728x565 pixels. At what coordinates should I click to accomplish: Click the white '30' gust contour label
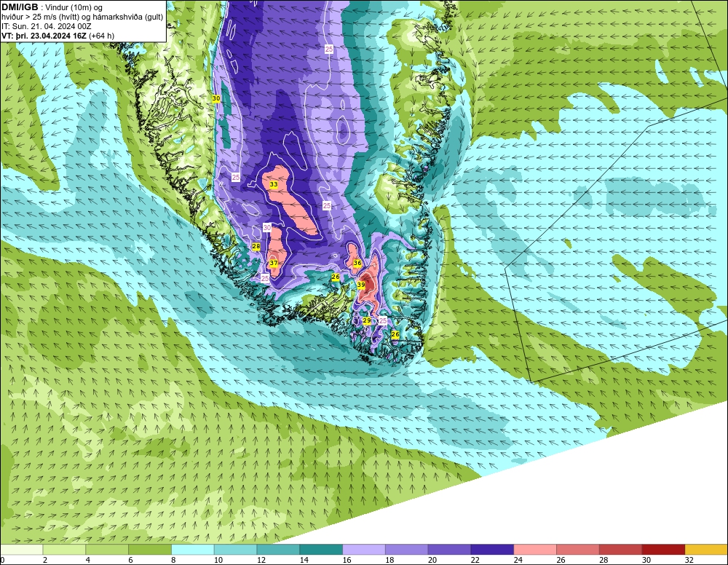coord(267,227)
